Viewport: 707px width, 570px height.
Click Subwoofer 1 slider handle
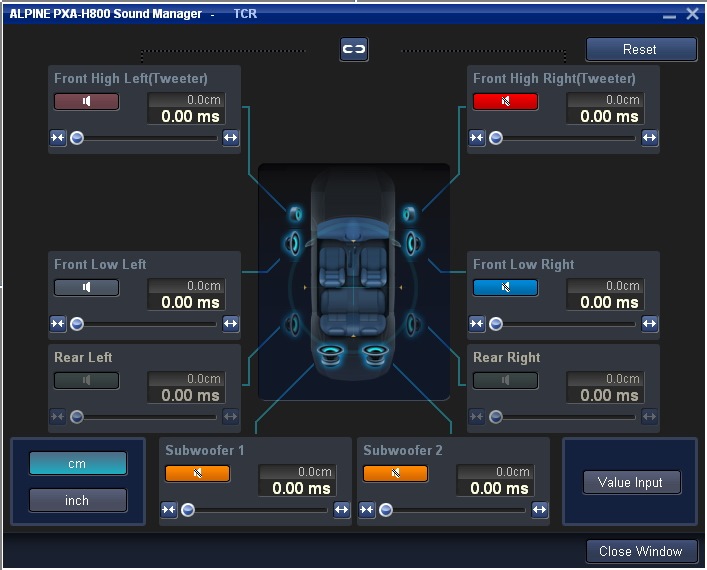tap(188, 510)
